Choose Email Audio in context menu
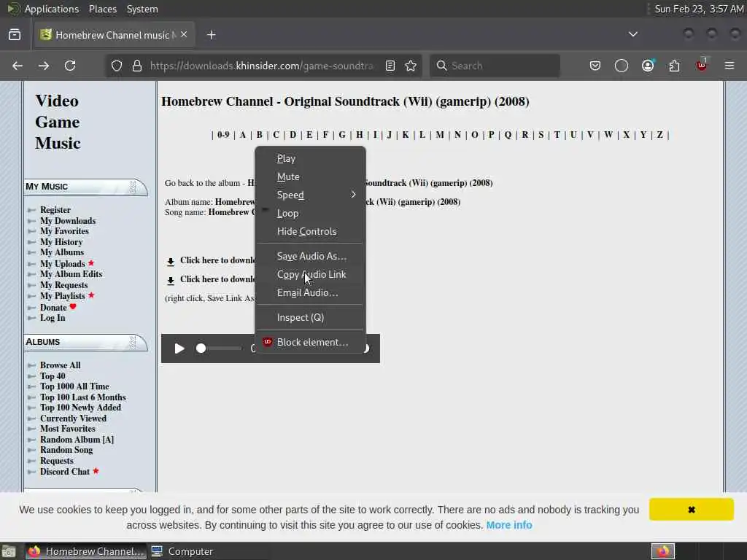 click(x=311, y=292)
